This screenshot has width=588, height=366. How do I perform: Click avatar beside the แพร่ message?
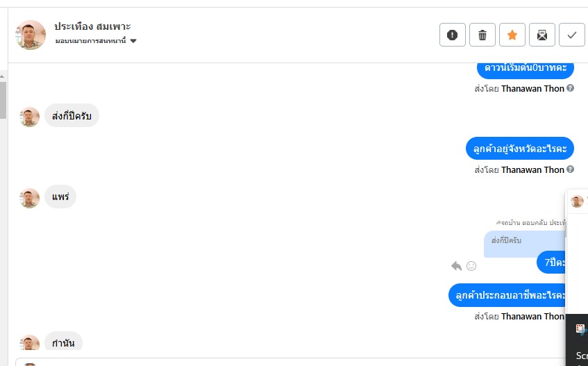(30, 198)
